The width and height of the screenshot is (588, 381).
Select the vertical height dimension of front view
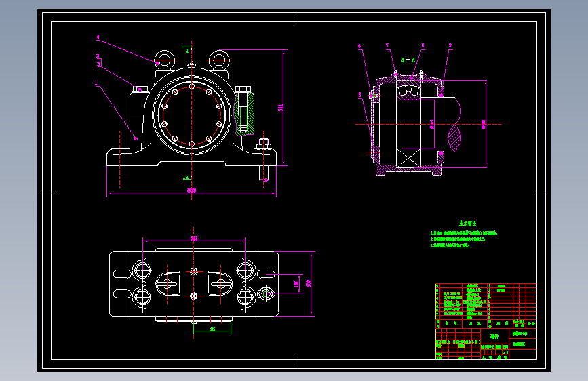click(x=281, y=108)
